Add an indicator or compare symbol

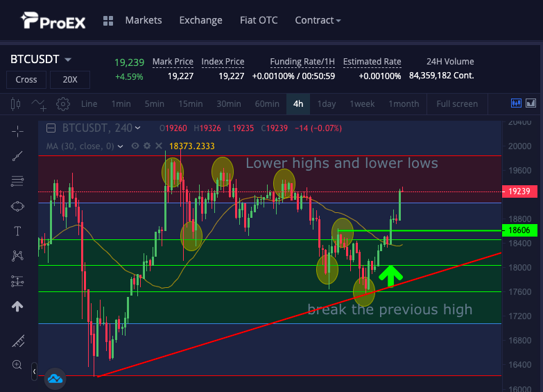point(39,104)
